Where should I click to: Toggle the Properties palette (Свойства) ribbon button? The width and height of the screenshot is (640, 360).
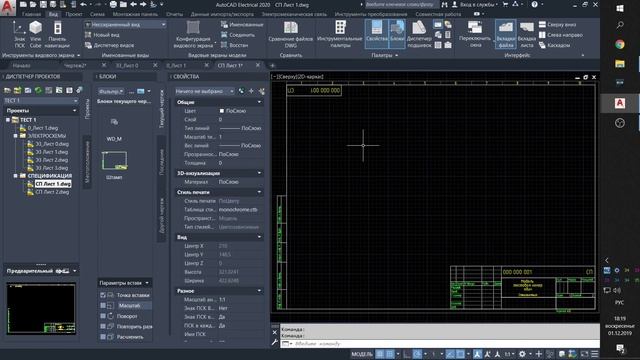pos(376,35)
